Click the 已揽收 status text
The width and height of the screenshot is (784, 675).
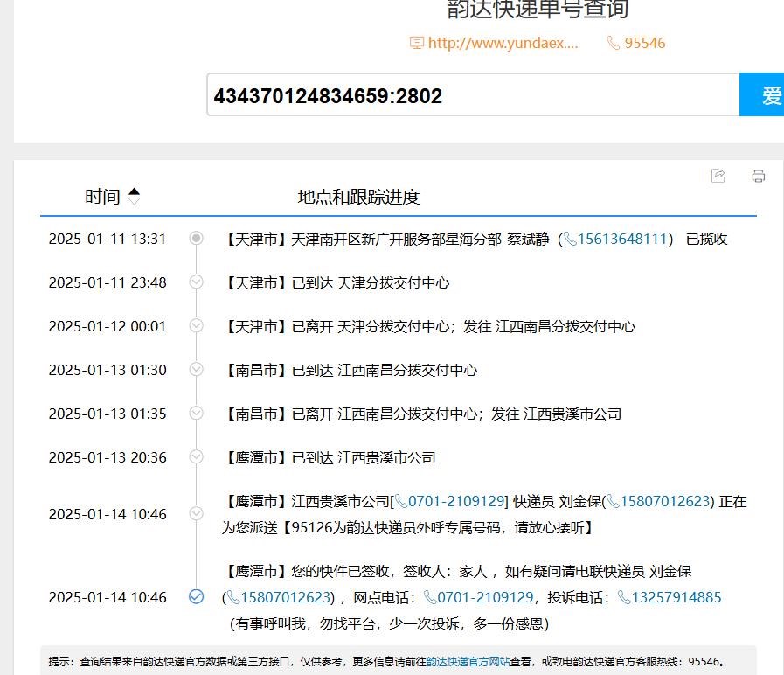coord(706,240)
